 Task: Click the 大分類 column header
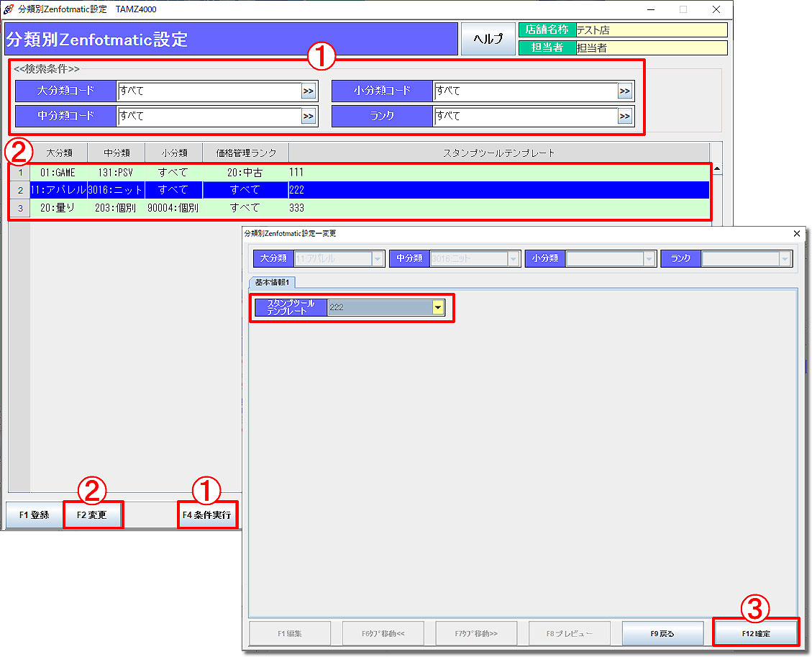pos(58,153)
